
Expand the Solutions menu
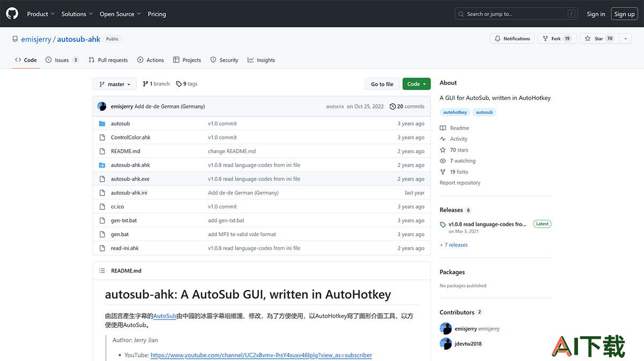77,14
